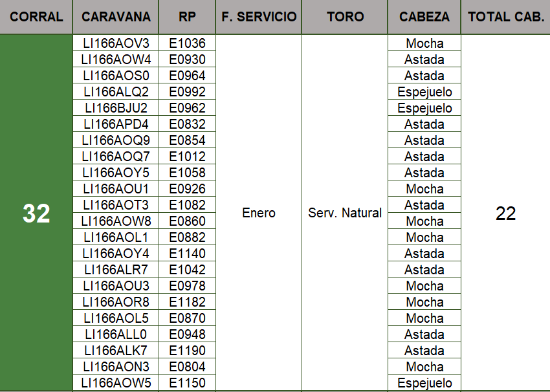Select caravana cell LI166AOW5
Image resolution: width=550 pixels, height=392 pixels.
pyautogui.click(x=116, y=383)
